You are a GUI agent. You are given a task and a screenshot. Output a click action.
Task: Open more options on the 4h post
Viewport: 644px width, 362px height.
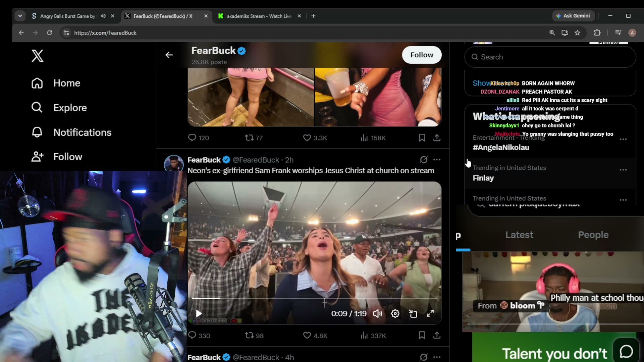coord(437,357)
